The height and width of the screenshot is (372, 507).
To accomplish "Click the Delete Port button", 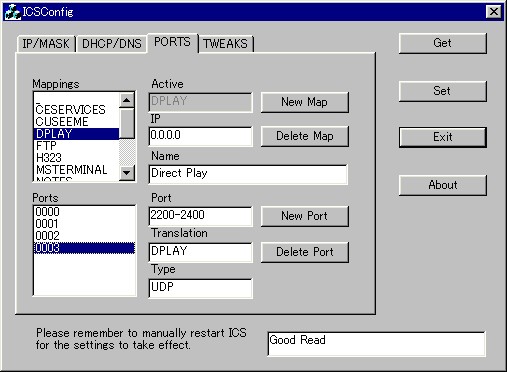I will tap(305, 252).
